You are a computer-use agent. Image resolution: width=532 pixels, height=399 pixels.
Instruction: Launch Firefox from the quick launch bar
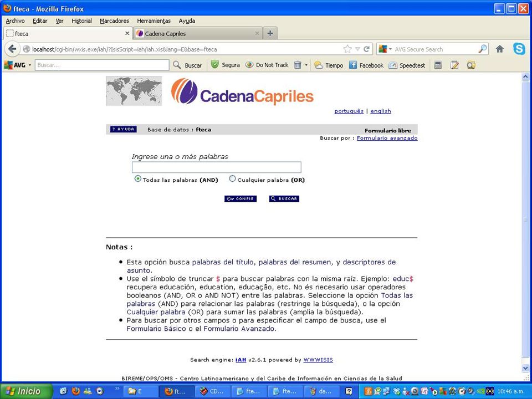click(x=76, y=391)
